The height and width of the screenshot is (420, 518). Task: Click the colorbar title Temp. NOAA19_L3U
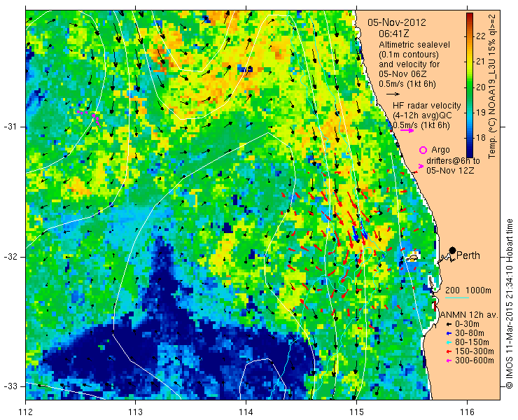[493, 85]
